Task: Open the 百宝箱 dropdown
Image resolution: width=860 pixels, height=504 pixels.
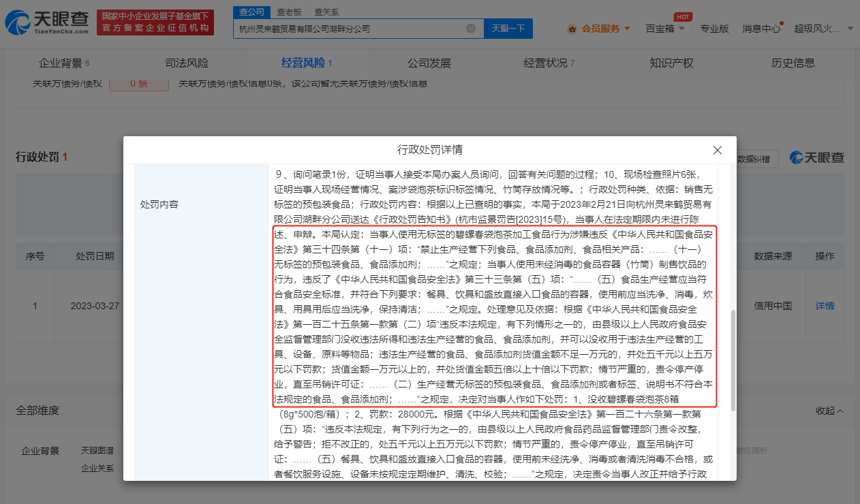Action: (x=660, y=30)
